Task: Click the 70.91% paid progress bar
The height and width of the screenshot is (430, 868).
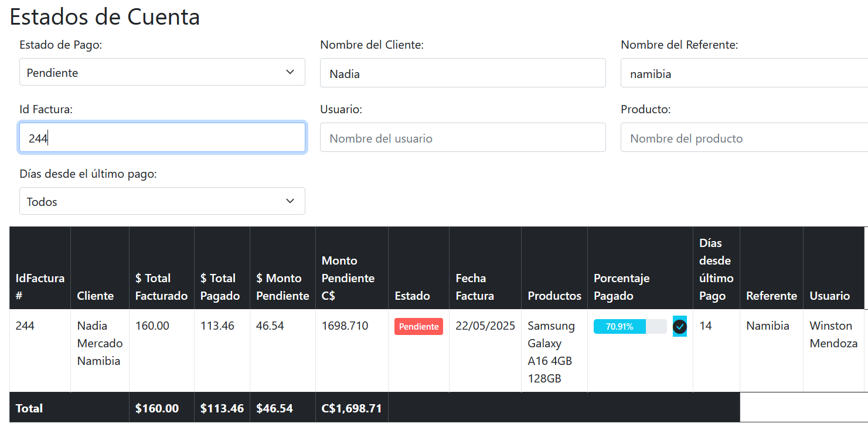Action: [x=629, y=327]
